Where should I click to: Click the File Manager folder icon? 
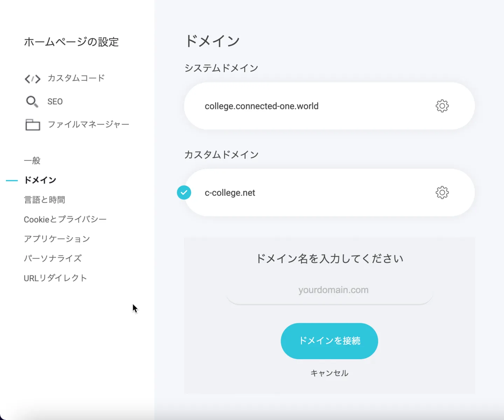[x=33, y=125]
